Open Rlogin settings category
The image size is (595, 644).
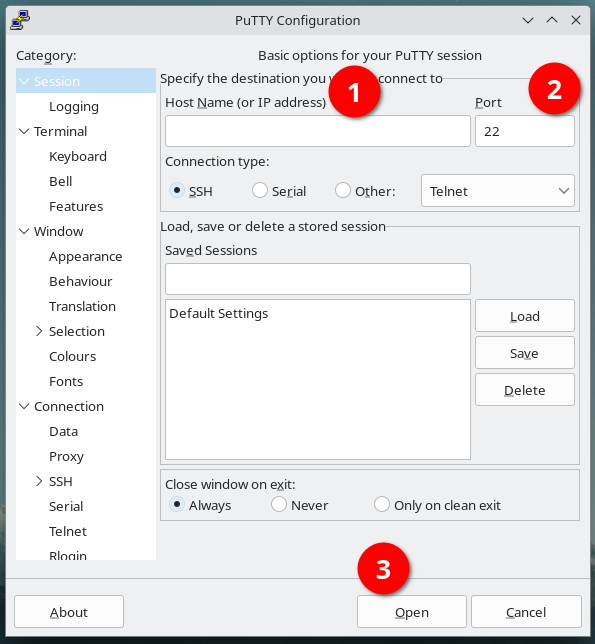[x=68, y=555]
